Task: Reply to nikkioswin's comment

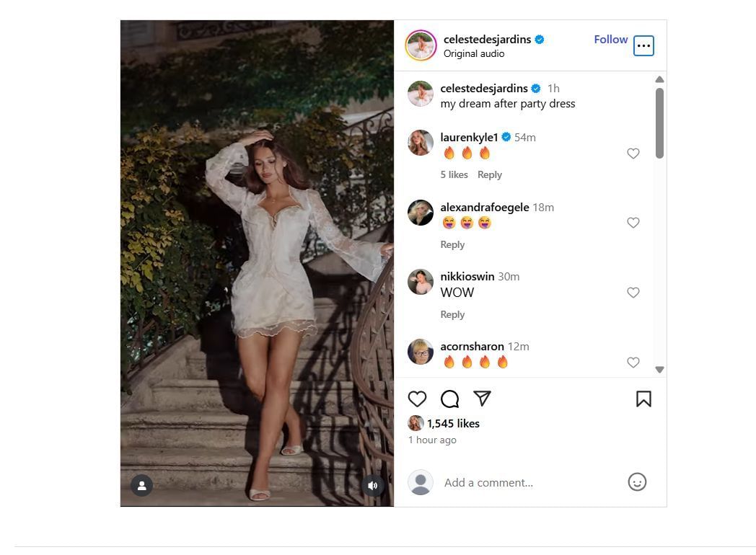Action: [452, 314]
